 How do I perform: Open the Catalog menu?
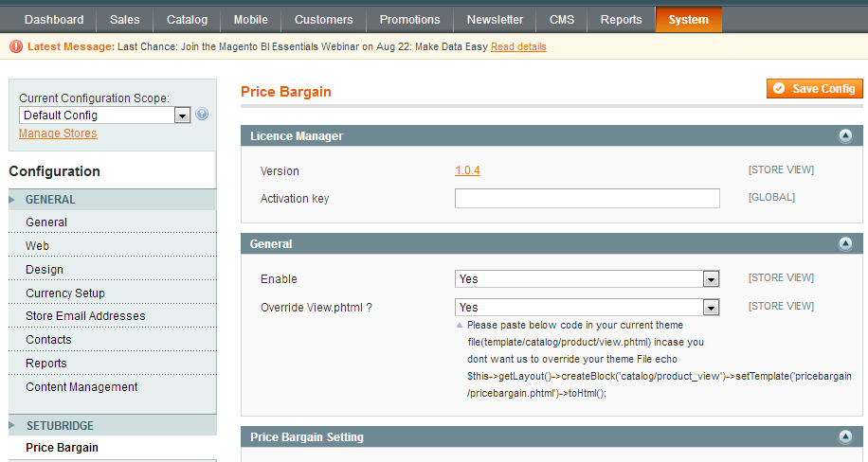[187, 20]
